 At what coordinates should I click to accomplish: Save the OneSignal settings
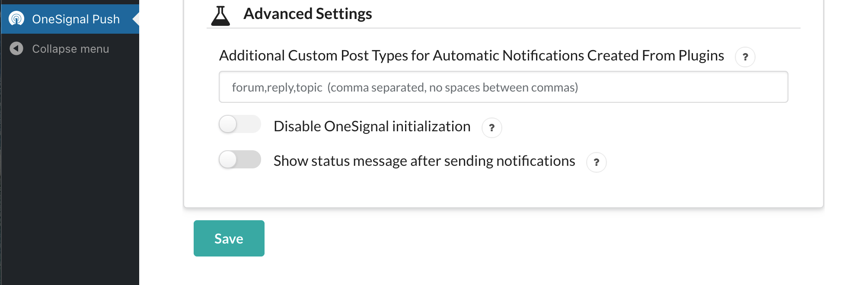pyautogui.click(x=229, y=238)
